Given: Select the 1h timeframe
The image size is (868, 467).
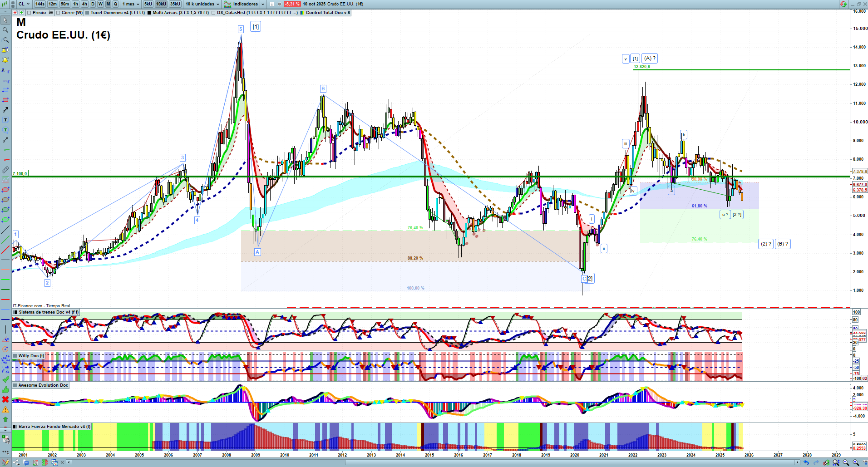Looking at the screenshot, I should click(x=75, y=4).
